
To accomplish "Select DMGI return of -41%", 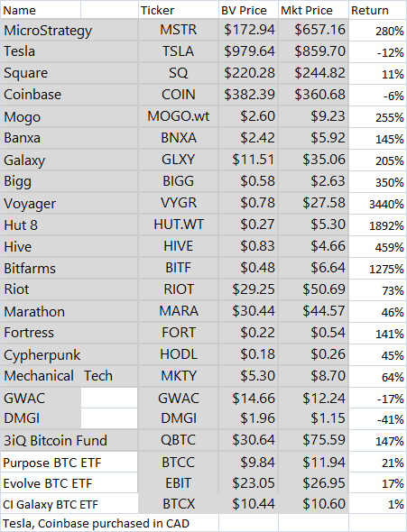I will [x=378, y=418].
